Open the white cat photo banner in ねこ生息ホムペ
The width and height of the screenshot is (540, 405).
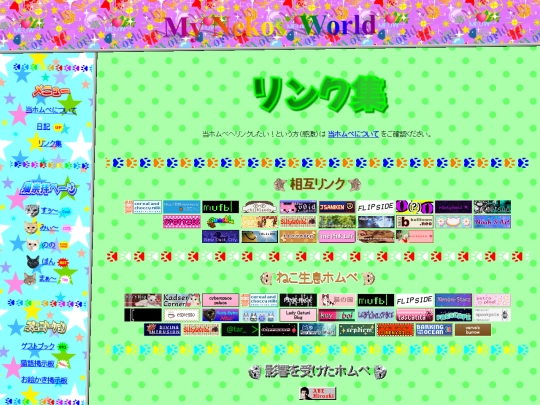(143, 300)
